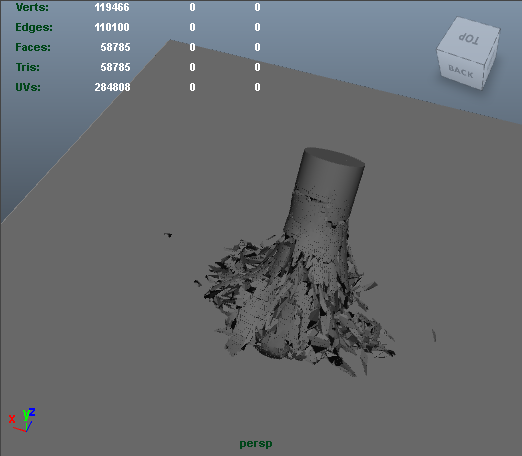
Task: Click the Verts count 119466
Action: click(112, 7)
